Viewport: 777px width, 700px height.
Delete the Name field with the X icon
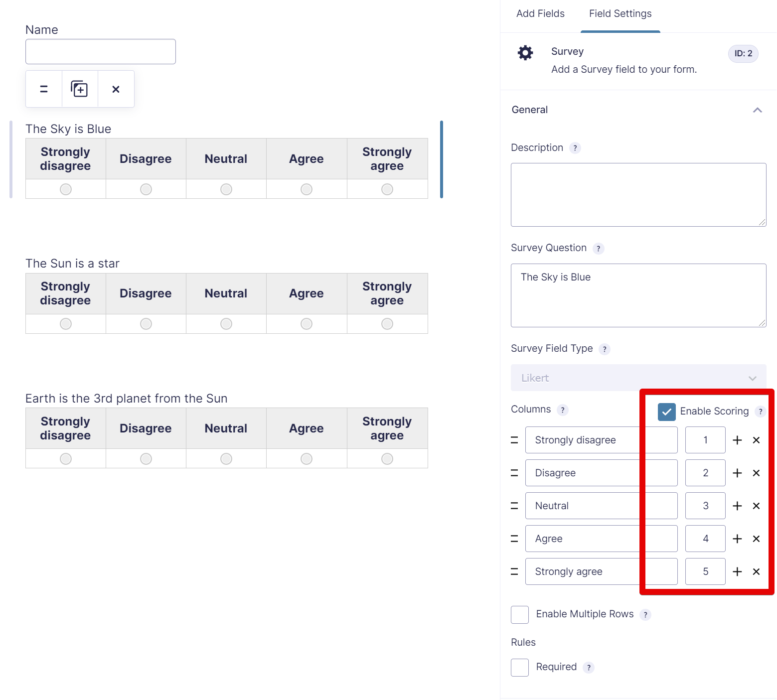(x=116, y=89)
